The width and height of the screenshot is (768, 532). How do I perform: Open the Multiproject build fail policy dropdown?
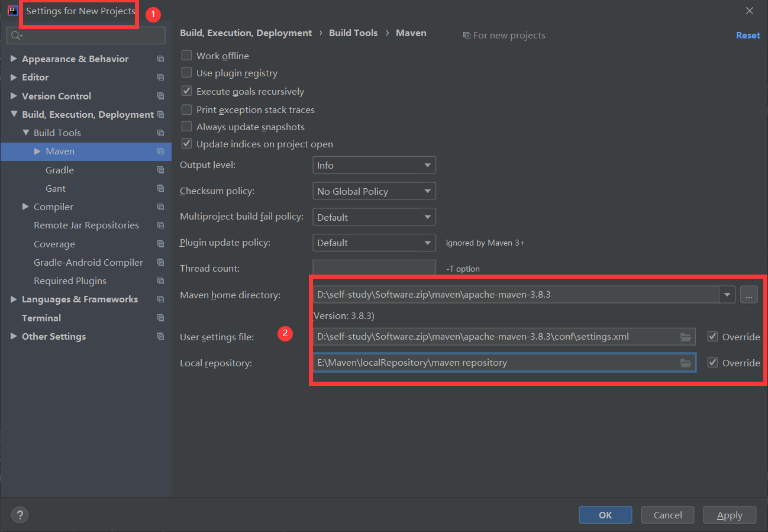(x=374, y=217)
